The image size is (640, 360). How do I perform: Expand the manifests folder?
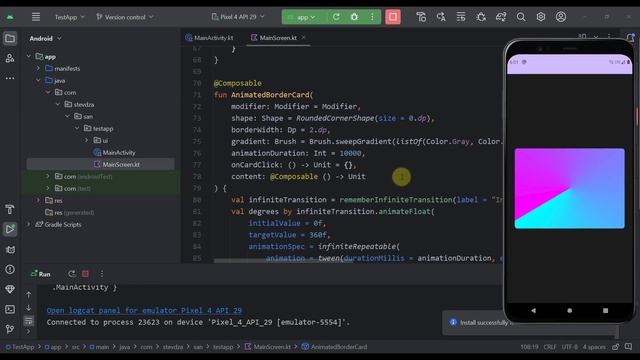coord(38,68)
